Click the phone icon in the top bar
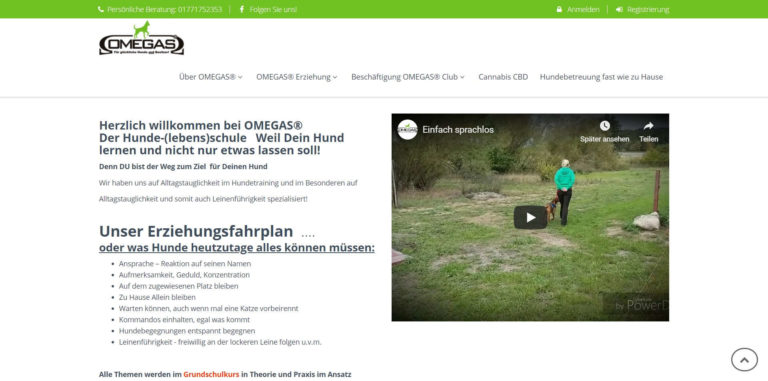The height and width of the screenshot is (381, 768). click(x=101, y=9)
